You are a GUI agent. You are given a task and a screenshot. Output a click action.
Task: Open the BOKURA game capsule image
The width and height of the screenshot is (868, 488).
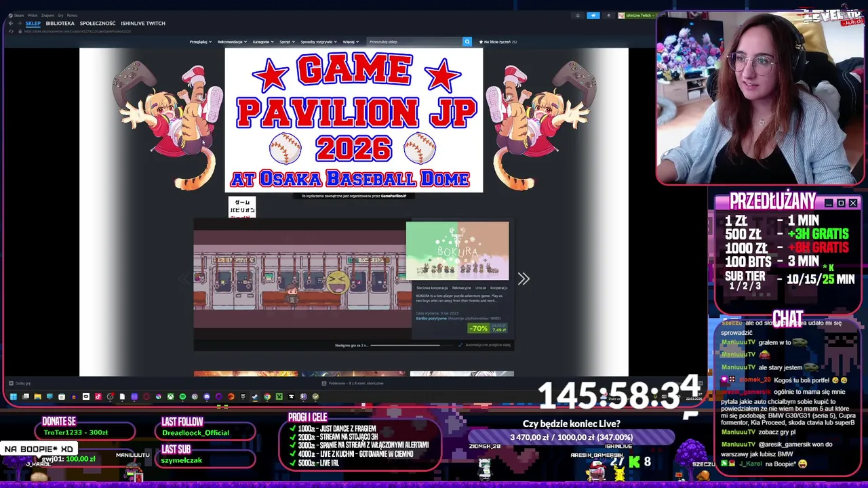coord(457,251)
